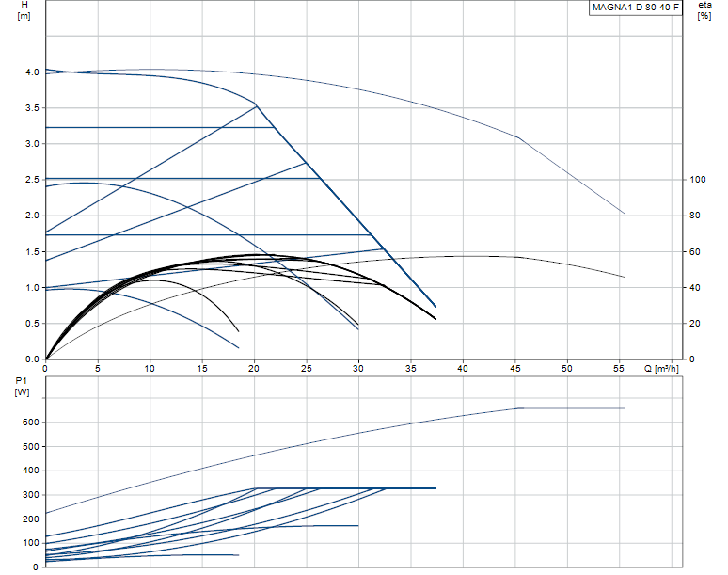The image size is (728, 575).
Task: Click the Q [m³/h] axis label
Action: 661,369
